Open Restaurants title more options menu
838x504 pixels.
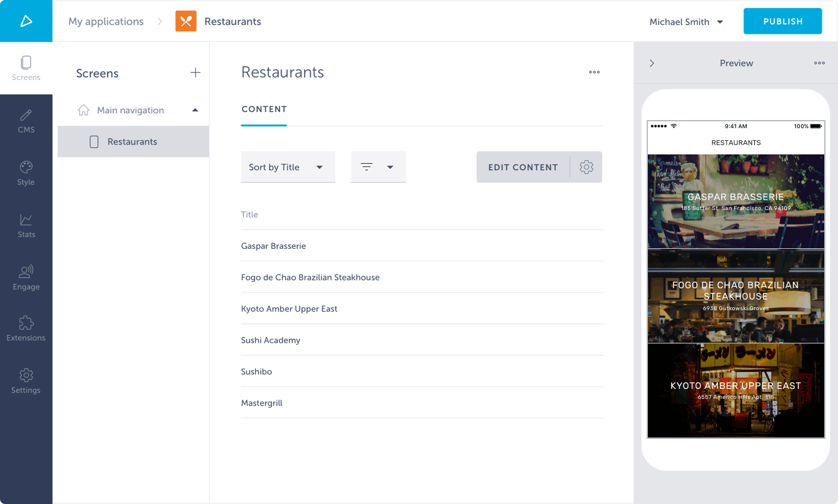tap(594, 73)
